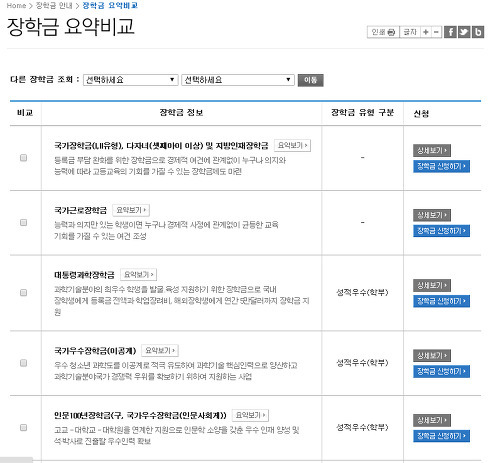This screenshot has width=500, height=463.
Task: Share page via the b blog icon
Action: [478, 32]
